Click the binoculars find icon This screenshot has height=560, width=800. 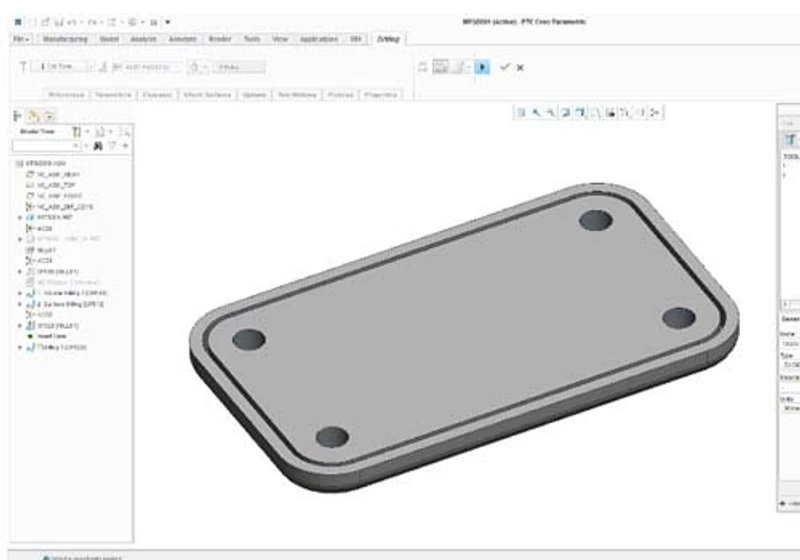pyautogui.click(x=98, y=146)
